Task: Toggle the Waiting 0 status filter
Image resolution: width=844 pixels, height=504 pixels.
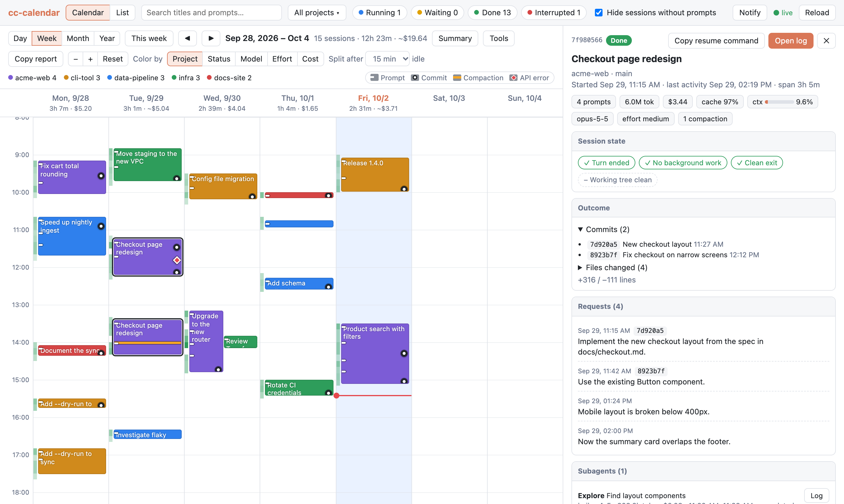Action: pos(438,13)
